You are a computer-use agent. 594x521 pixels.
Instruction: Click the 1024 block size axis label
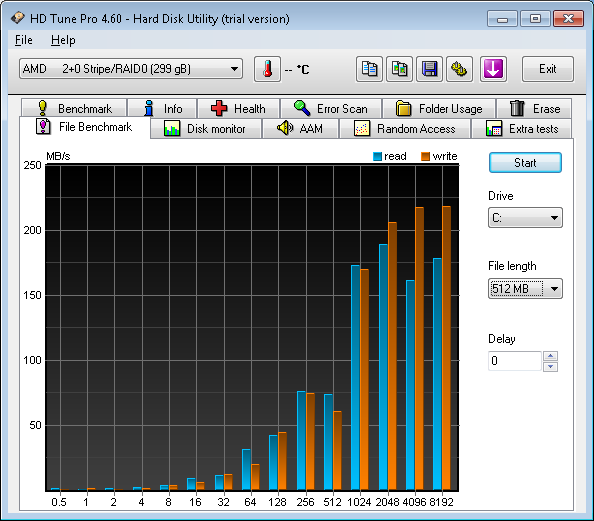pyautogui.click(x=359, y=502)
